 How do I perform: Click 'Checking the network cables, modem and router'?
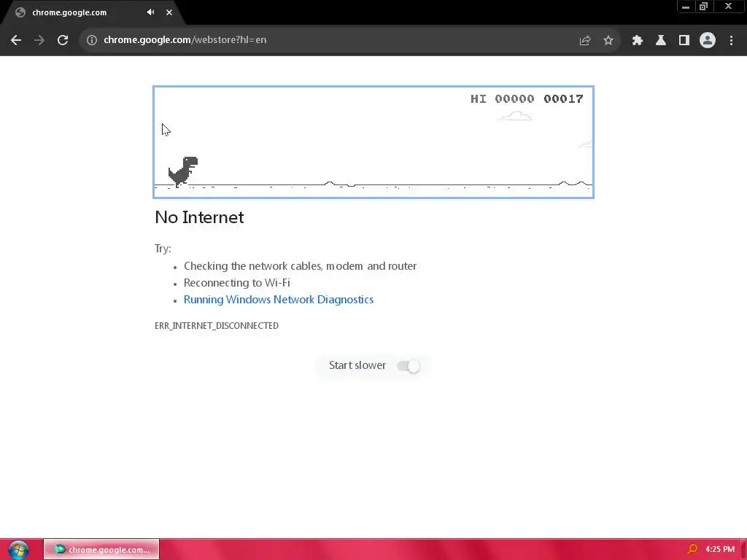click(x=300, y=266)
